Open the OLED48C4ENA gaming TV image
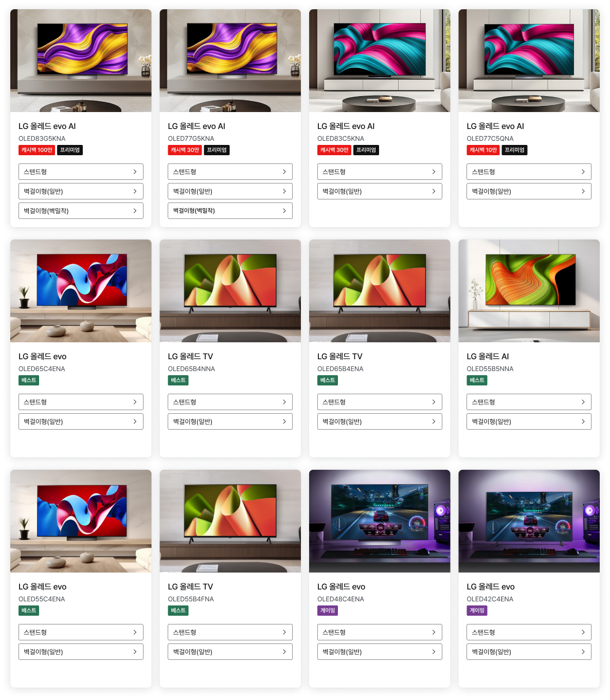Viewport: 610px width, 700px height. coord(380,521)
